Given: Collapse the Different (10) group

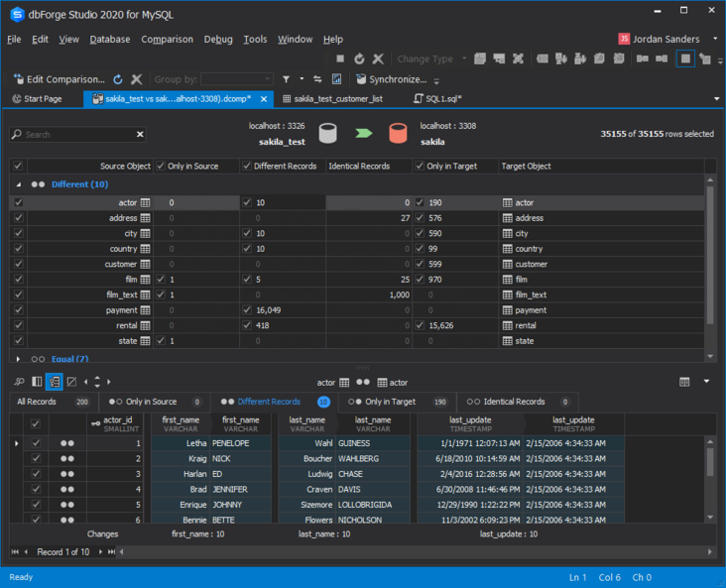Looking at the screenshot, I should click(18, 184).
